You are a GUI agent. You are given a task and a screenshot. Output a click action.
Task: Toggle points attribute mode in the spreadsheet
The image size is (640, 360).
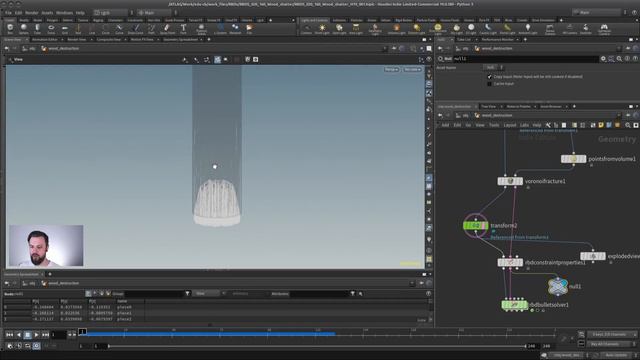pyautogui.click(x=89, y=293)
